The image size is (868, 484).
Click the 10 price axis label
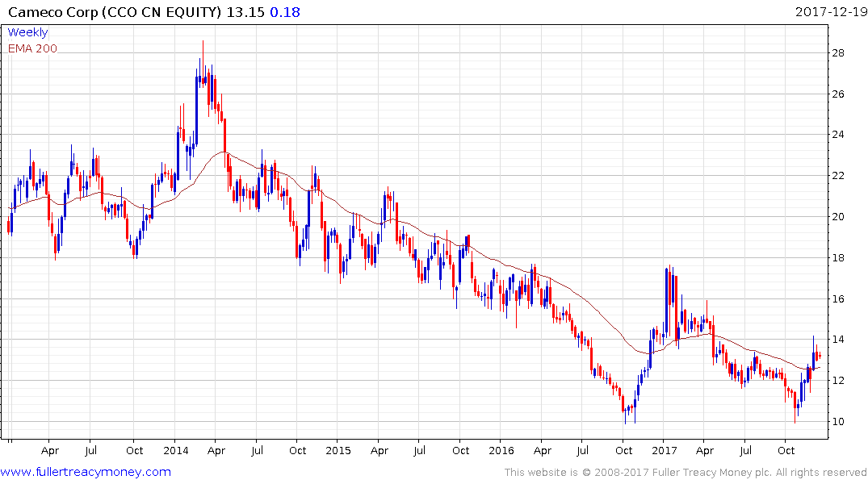840,422
